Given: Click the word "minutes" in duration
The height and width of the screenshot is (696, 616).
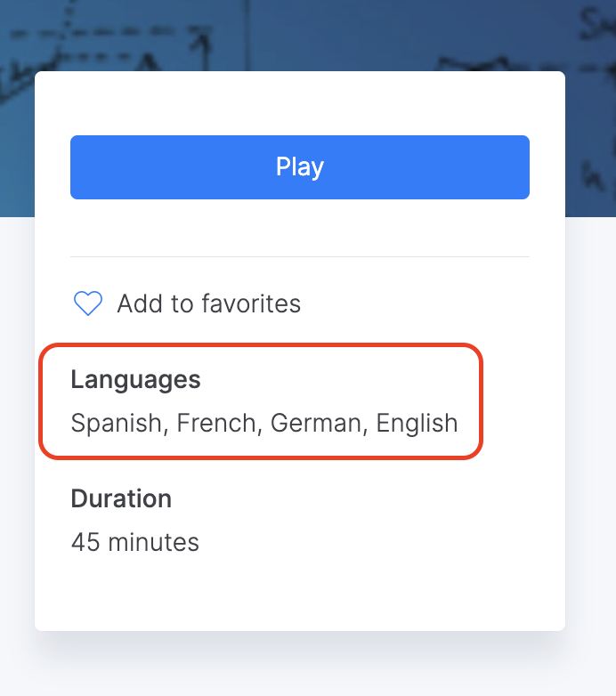Looking at the screenshot, I should (154, 542).
